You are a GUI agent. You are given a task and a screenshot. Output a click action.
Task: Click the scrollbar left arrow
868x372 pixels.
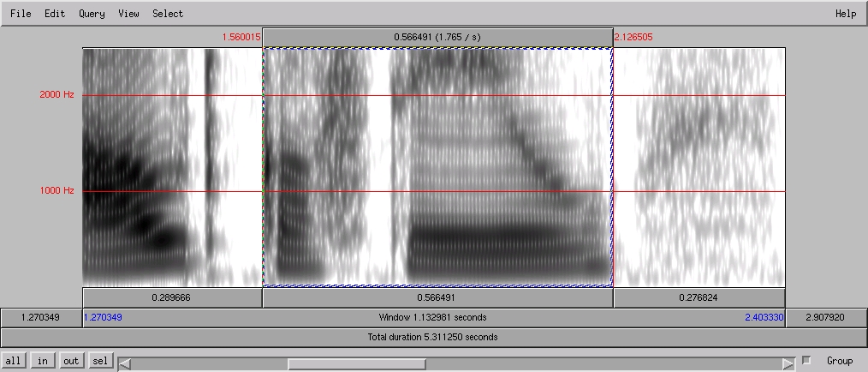point(125,364)
